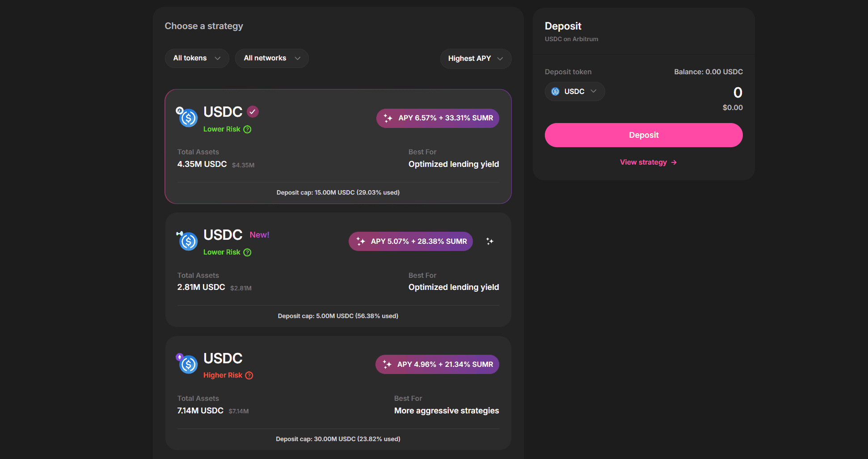Expand the All tokens filter dropdown
The image size is (868, 459).
[197, 58]
